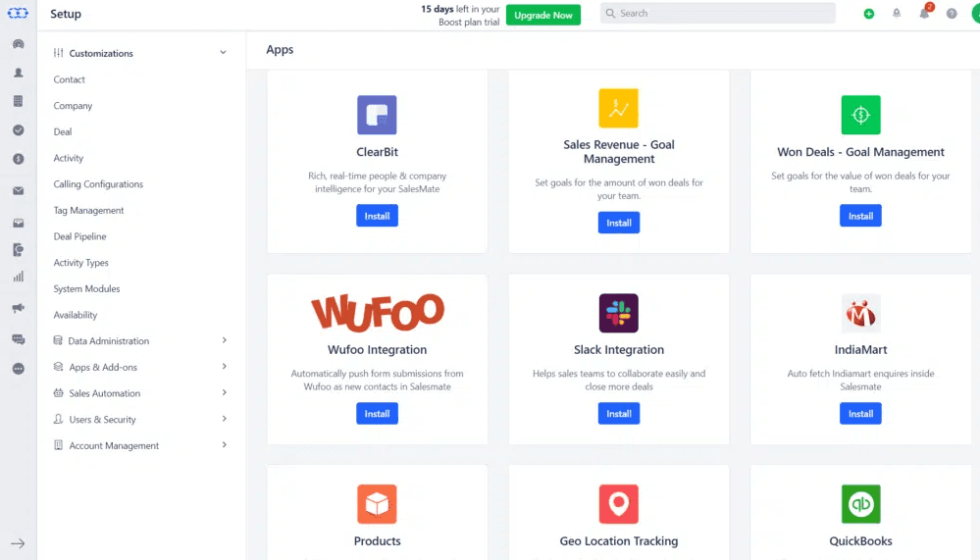Click the 'Products' title text

377,541
